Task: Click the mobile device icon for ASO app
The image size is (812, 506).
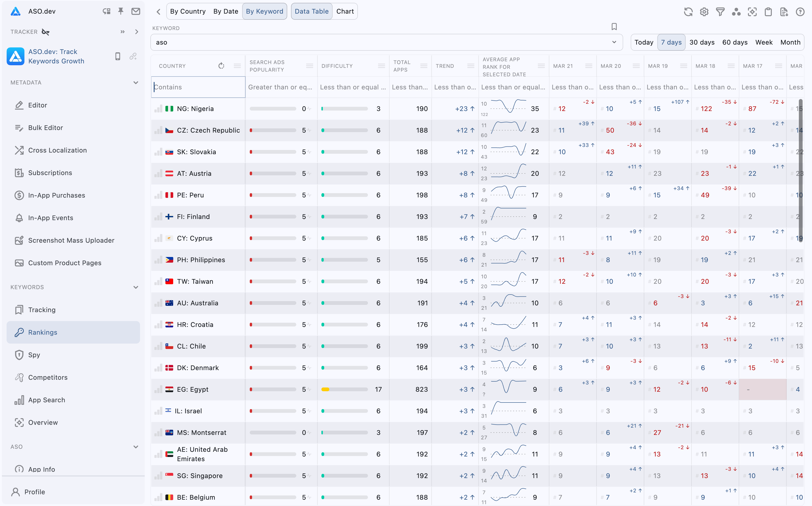Action: pyautogui.click(x=117, y=57)
